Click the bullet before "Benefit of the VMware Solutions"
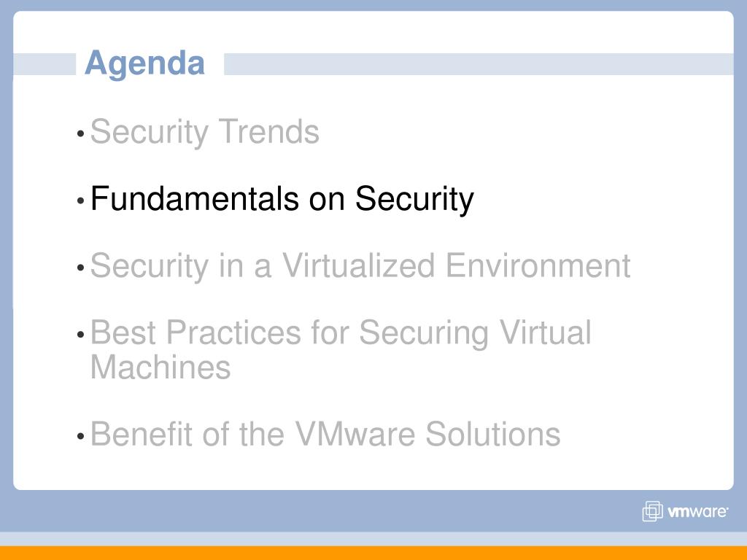 (80, 436)
